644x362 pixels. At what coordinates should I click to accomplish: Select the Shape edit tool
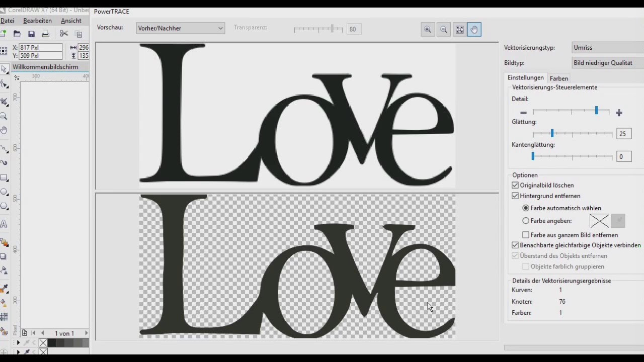pos(4,84)
